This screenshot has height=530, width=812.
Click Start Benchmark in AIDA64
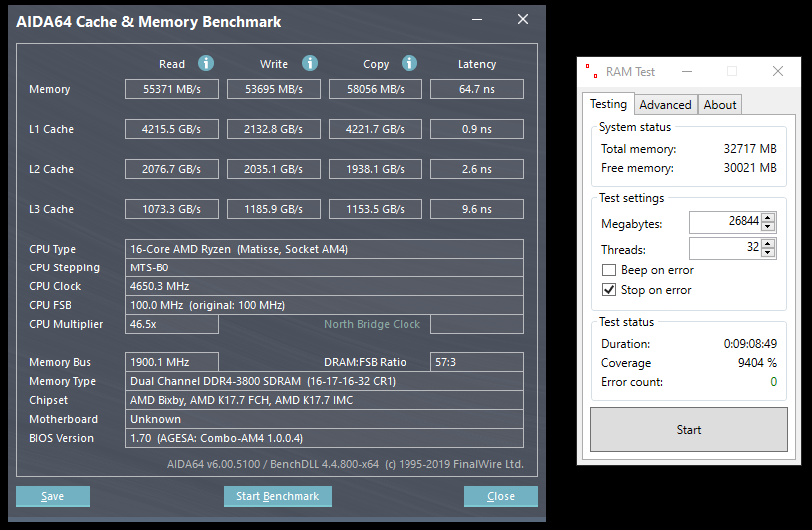tap(277, 496)
